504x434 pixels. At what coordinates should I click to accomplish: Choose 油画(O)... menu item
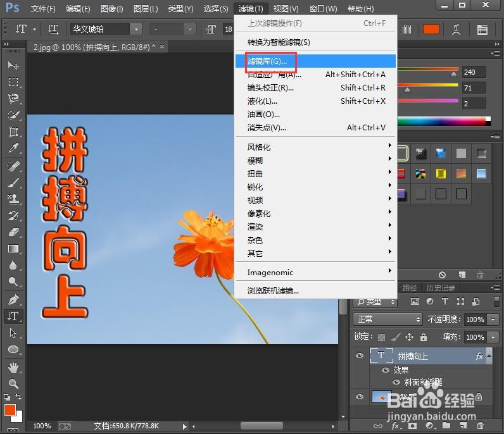(316, 114)
